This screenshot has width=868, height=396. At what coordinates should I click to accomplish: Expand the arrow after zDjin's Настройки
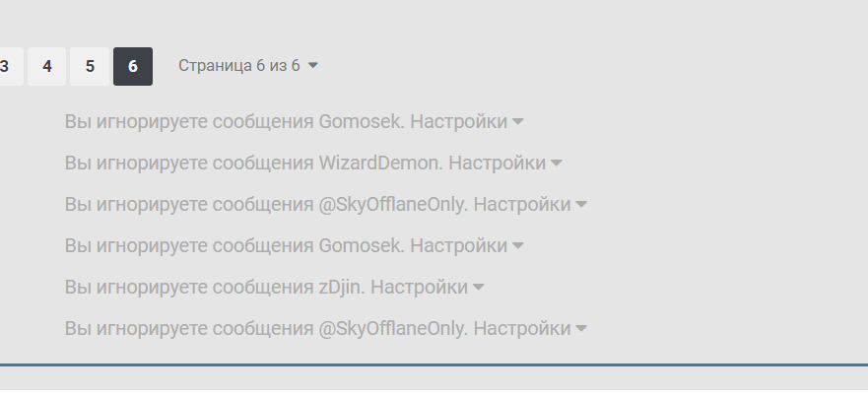[479, 287]
